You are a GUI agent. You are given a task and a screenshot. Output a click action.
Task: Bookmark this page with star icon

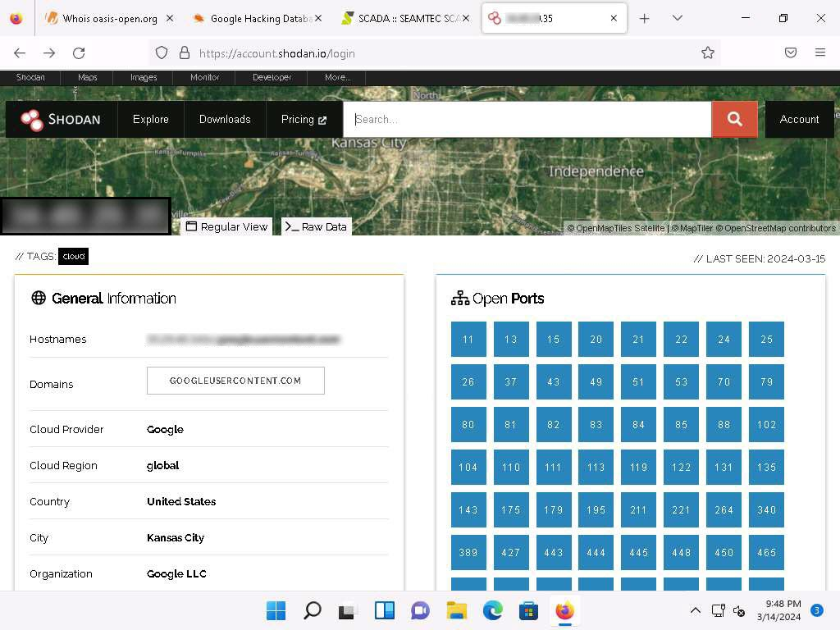pos(708,52)
